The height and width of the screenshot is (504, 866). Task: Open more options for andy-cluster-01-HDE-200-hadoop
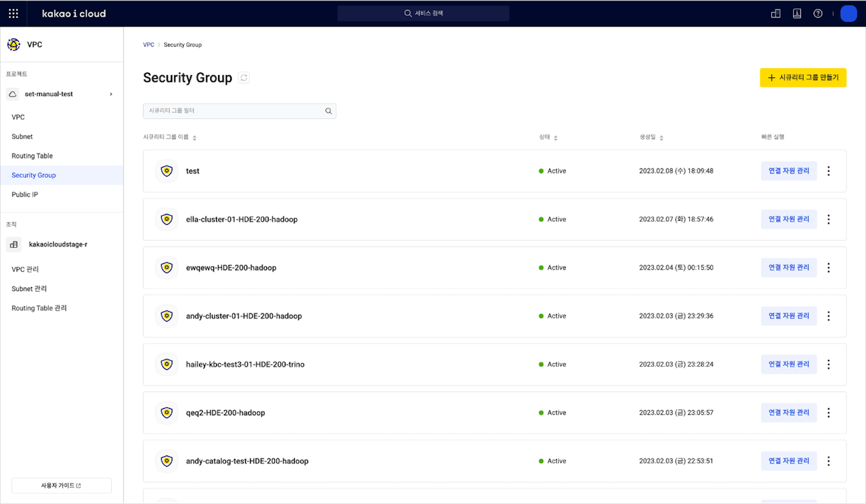(x=828, y=316)
